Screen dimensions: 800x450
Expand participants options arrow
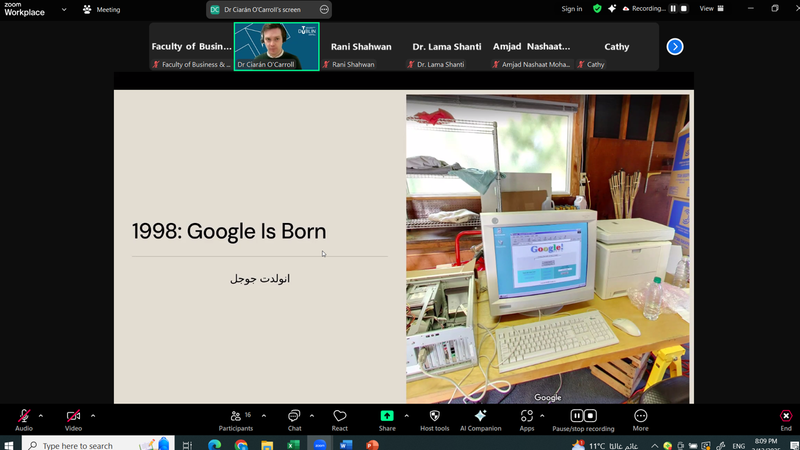point(264,416)
